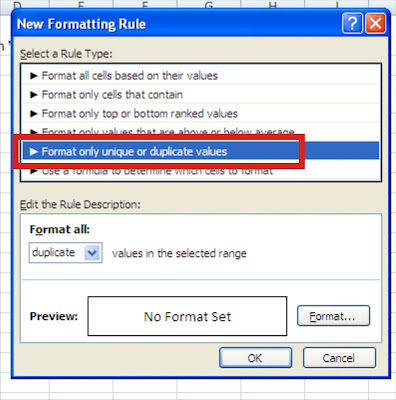Open the duplicate values dropdown arrow
The width and height of the screenshot is (396, 400).
point(92,253)
